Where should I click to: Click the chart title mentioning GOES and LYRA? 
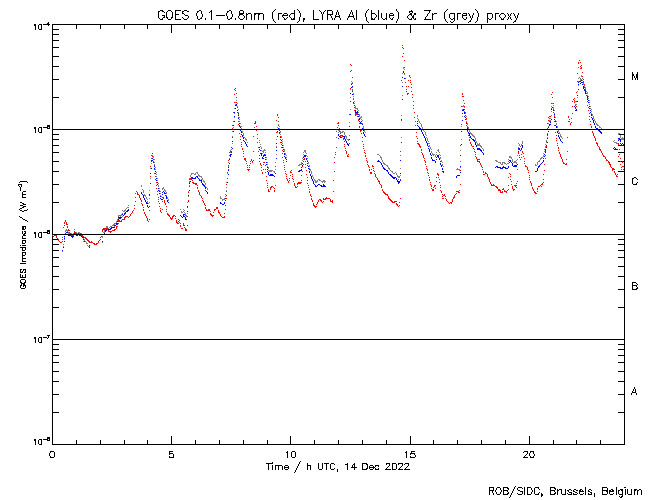pyautogui.click(x=339, y=13)
